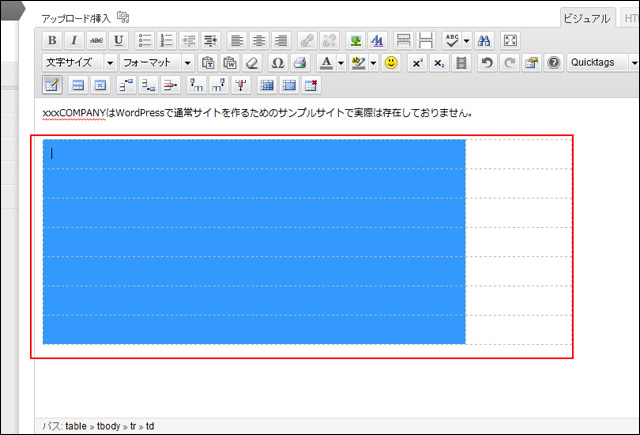
Task: Run the ABC spellchecker
Action: coord(452,40)
